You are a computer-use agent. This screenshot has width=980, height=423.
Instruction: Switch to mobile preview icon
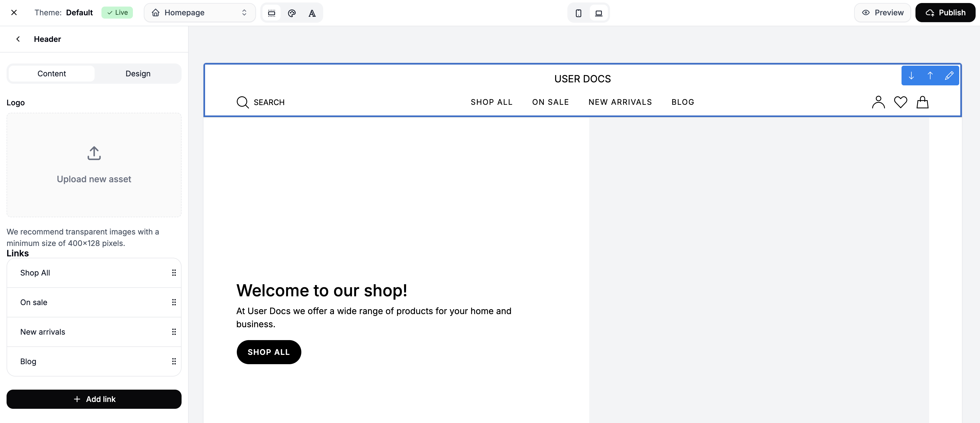pos(578,13)
